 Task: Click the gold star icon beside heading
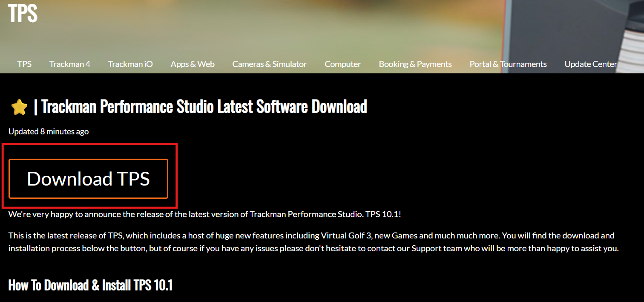coord(19,107)
